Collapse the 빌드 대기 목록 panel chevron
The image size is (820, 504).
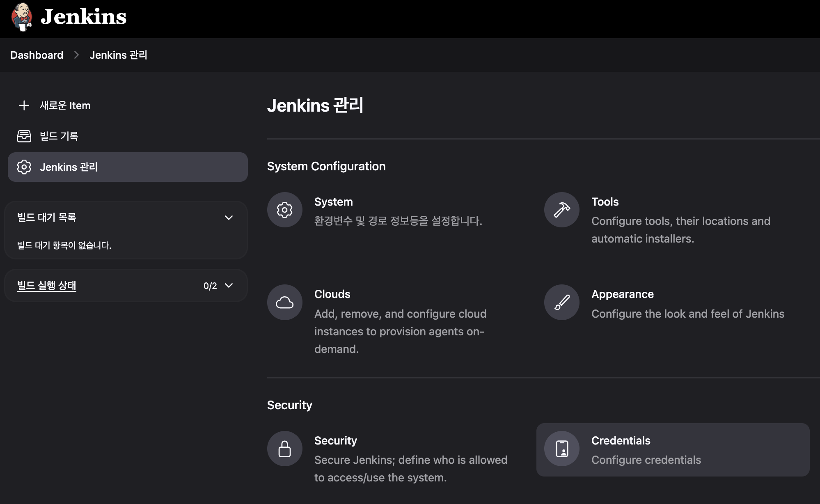coord(229,218)
